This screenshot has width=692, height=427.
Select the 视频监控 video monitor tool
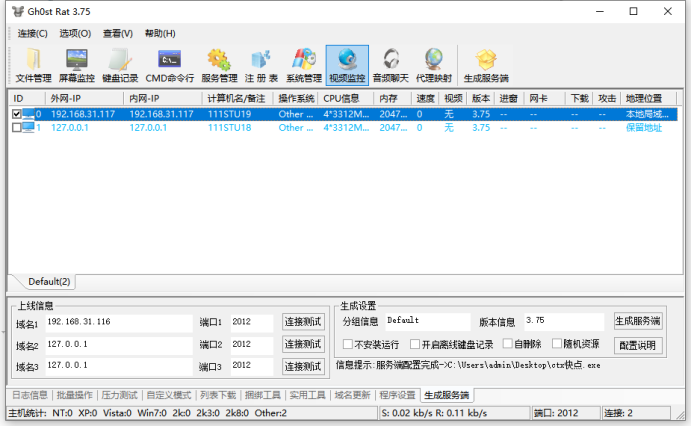click(347, 66)
